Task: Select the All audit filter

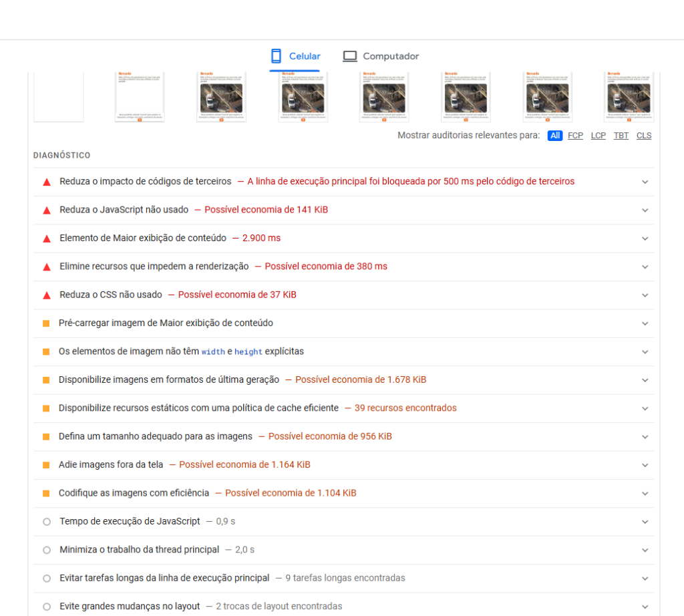Action: (x=555, y=136)
